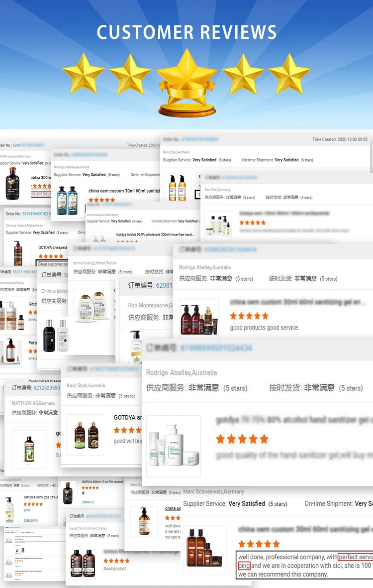
Task: Click 'china oem custom 30ml 60ml sanitizi' title
Action: coord(124,191)
